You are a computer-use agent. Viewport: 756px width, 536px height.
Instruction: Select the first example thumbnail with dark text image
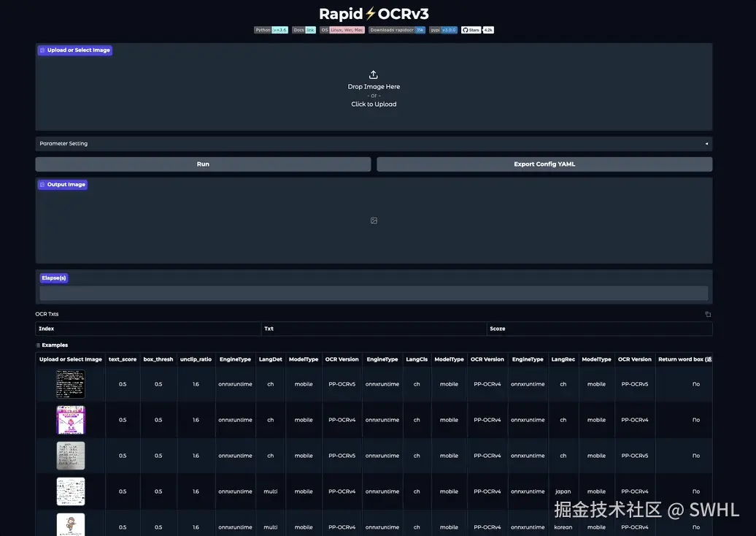tap(71, 384)
